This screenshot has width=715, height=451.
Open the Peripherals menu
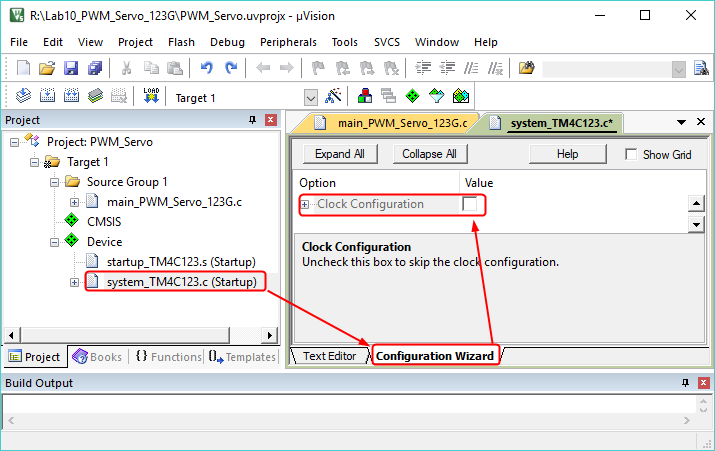click(x=288, y=42)
